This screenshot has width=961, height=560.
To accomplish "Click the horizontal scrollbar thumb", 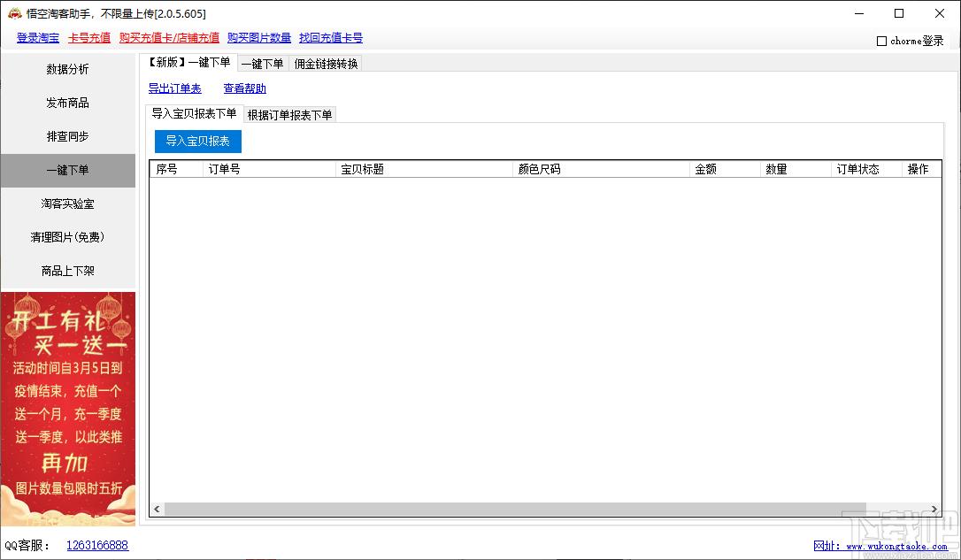I will (x=515, y=510).
